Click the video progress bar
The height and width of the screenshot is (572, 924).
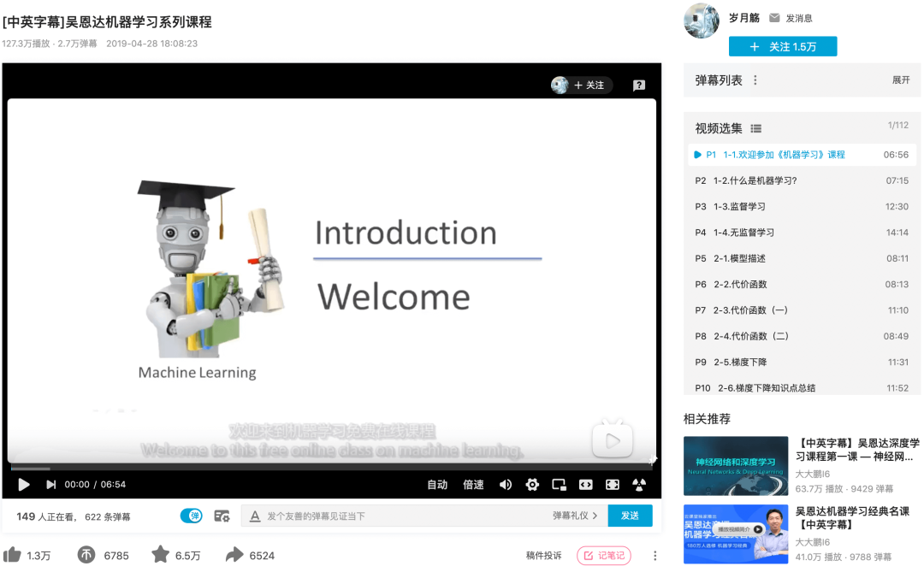coord(331,469)
